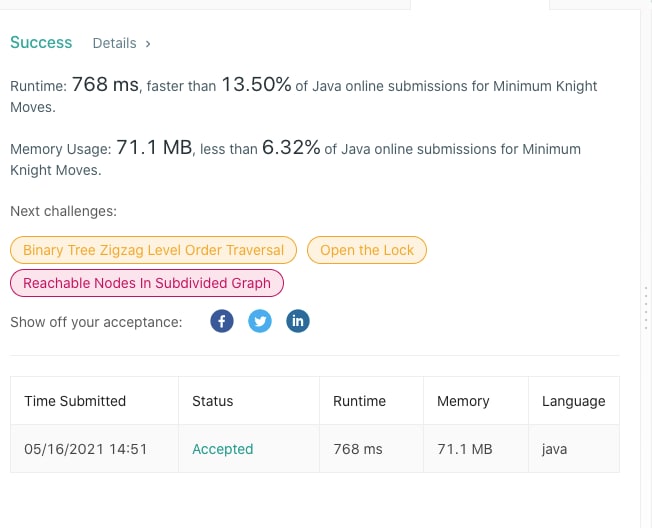Share acceptance on LinkedIn icon

click(x=298, y=321)
